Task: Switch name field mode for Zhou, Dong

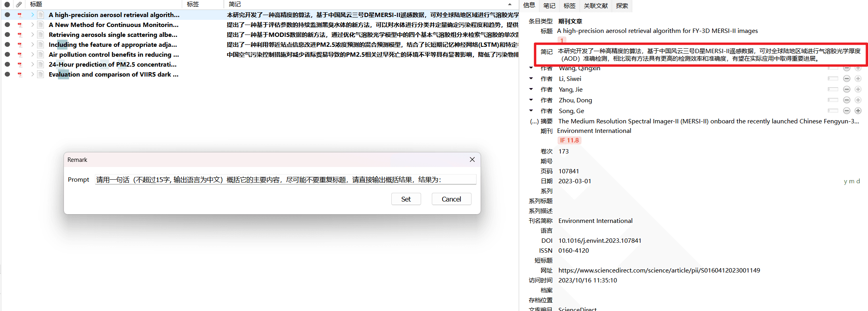Action: pos(833,100)
